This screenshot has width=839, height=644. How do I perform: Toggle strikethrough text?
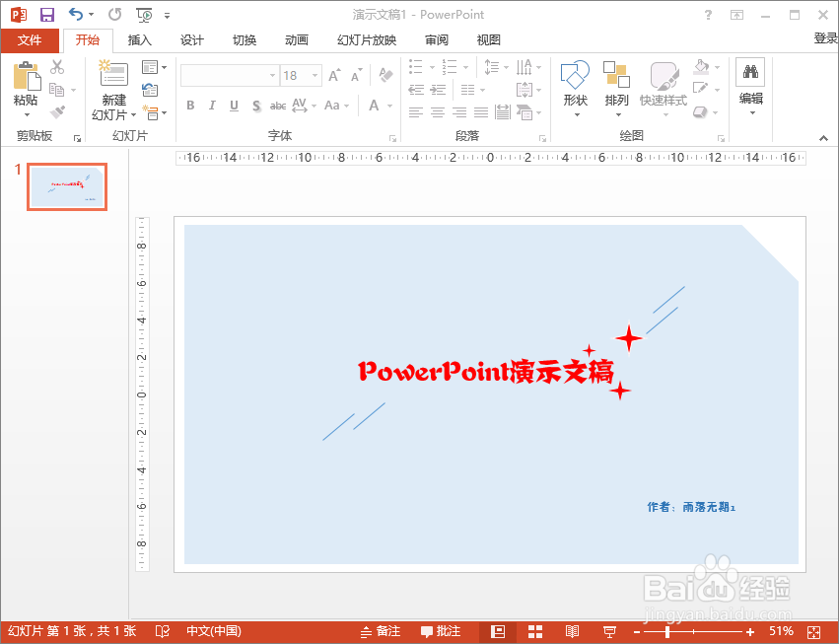(x=278, y=106)
